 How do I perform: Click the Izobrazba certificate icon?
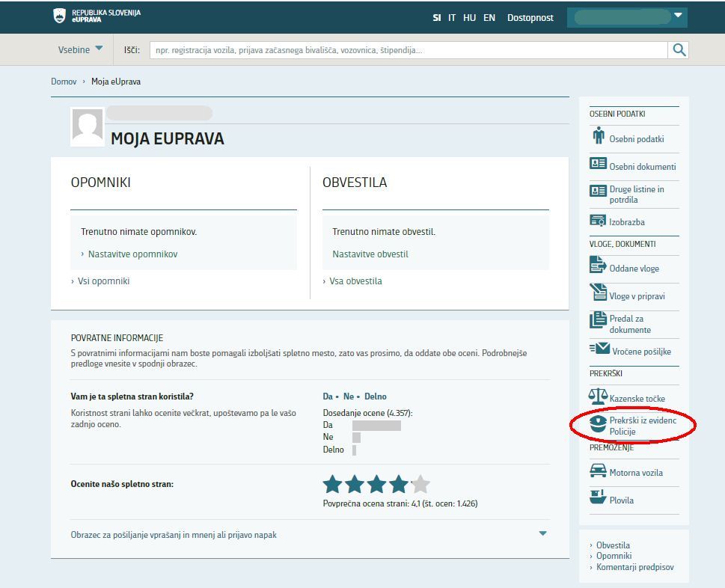point(598,220)
